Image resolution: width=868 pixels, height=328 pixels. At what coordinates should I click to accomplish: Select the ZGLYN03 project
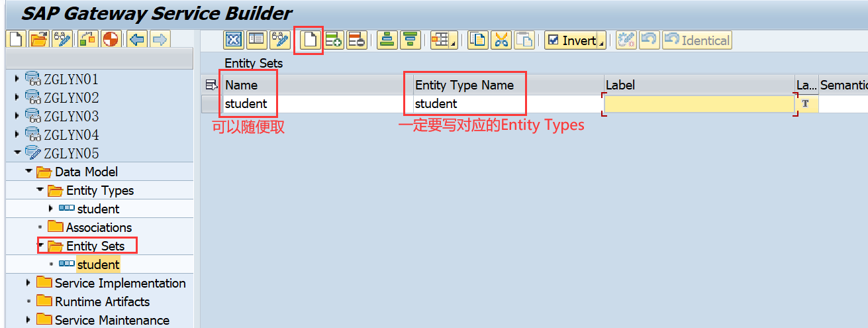[71, 117]
